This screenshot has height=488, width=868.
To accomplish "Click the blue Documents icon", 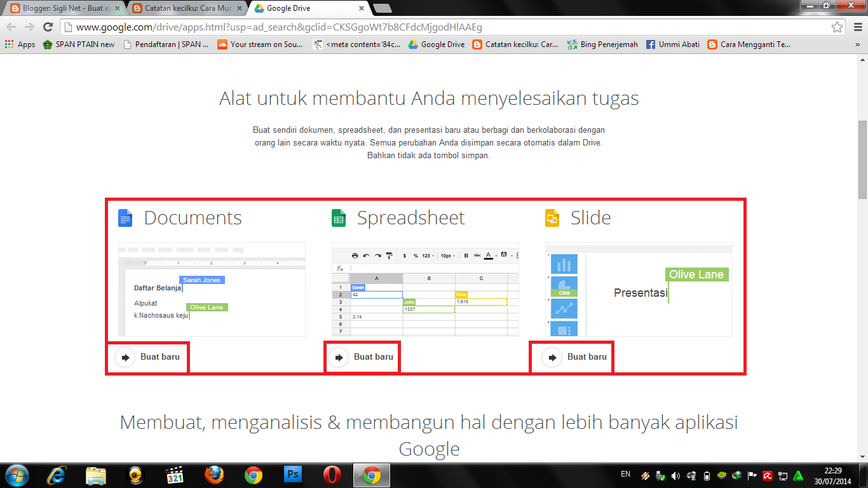I will pyautogui.click(x=125, y=219).
